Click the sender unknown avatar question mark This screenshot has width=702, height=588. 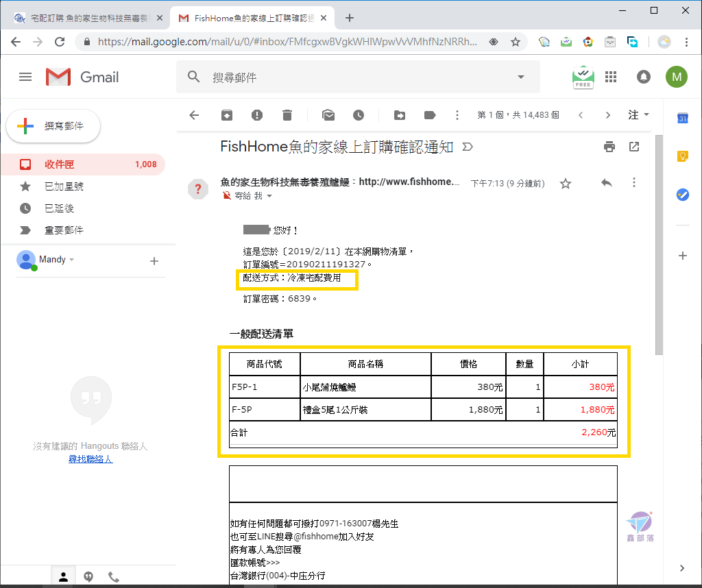198,189
